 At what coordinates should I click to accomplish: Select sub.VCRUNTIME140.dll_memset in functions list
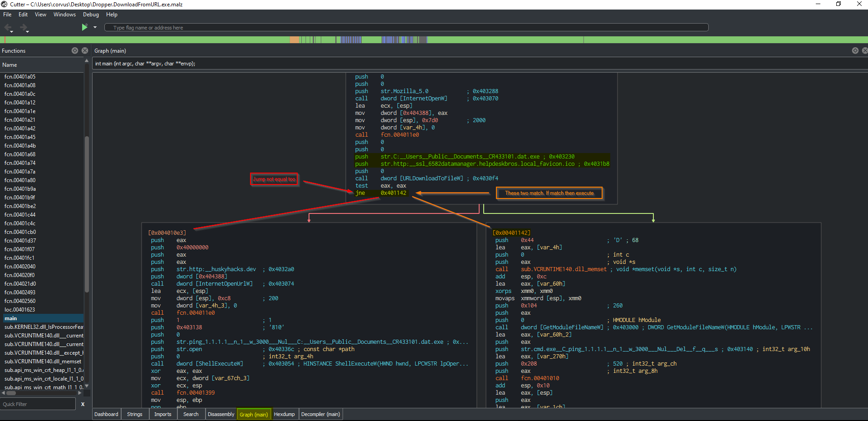click(x=43, y=362)
